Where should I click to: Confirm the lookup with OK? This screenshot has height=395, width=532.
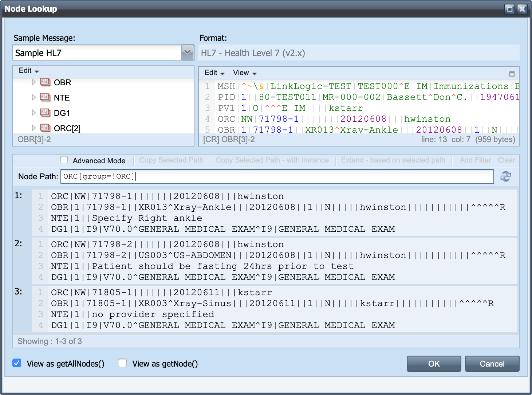(434, 363)
